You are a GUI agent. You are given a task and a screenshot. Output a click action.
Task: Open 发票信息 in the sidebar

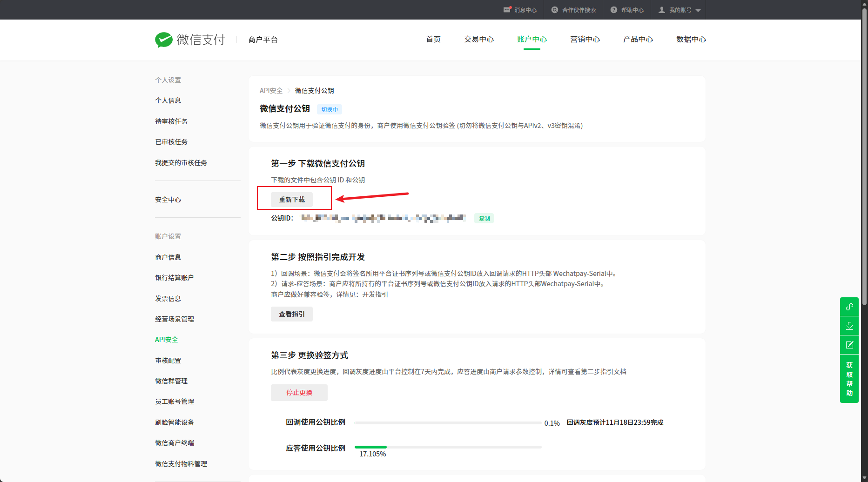pyautogui.click(x=168, y=299)
